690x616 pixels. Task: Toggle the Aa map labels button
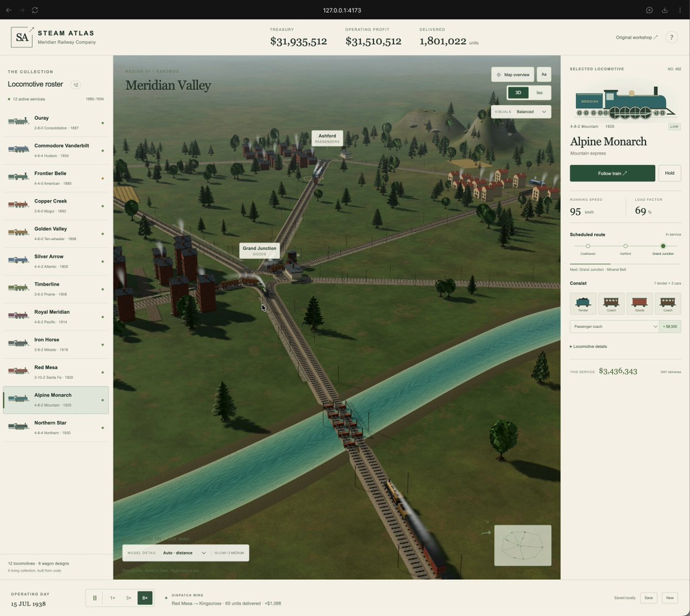pyautogui.click(x=544, y=74)
